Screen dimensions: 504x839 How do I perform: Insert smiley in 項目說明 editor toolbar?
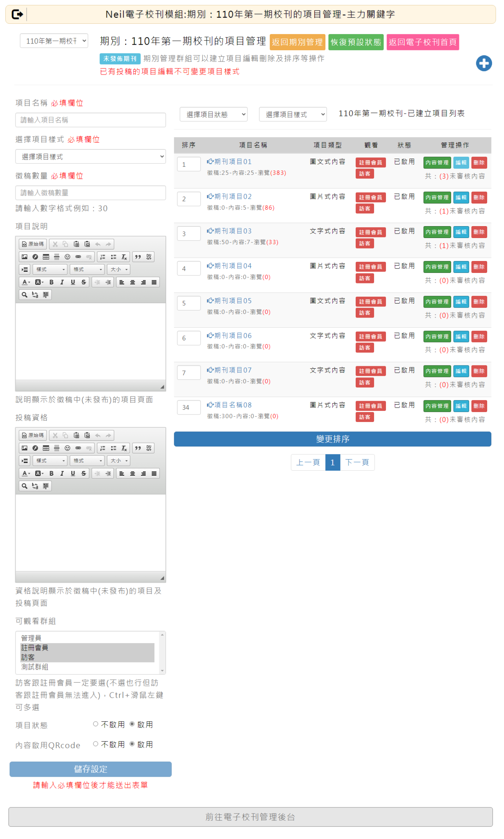pyautogui.click(x=67, y=257)
